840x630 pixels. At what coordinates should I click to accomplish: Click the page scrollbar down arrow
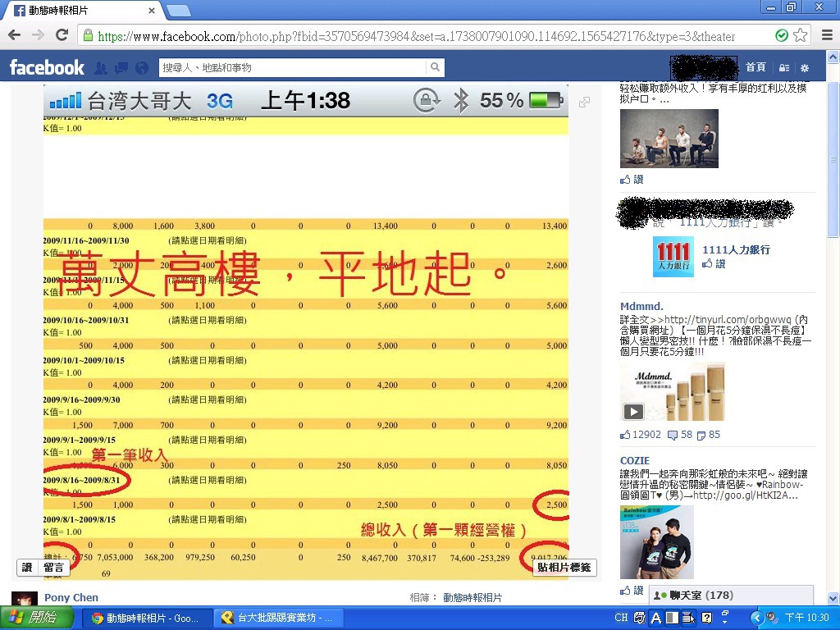(x=833, y=598)
